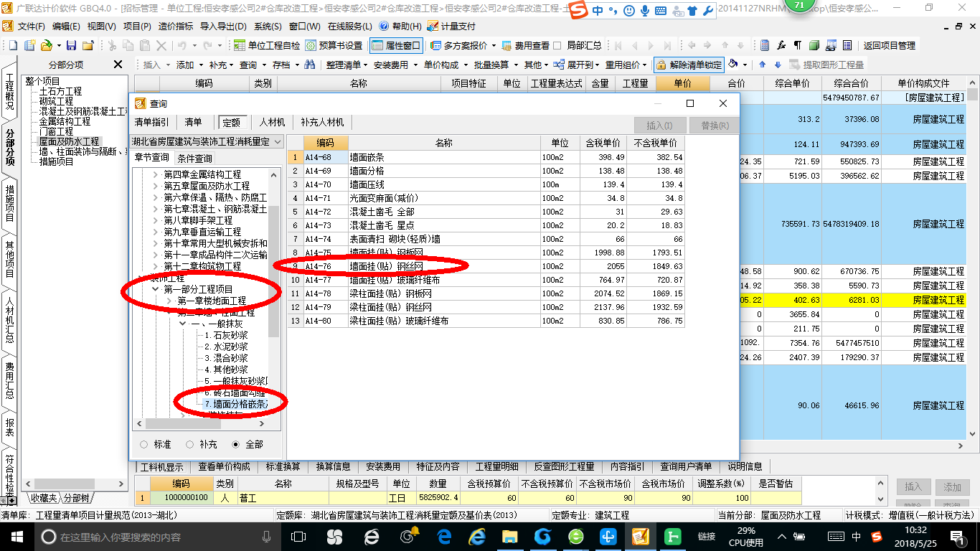980x551 pixels.
Task: Open the 项目(P) menu
Action: [137, 26]
